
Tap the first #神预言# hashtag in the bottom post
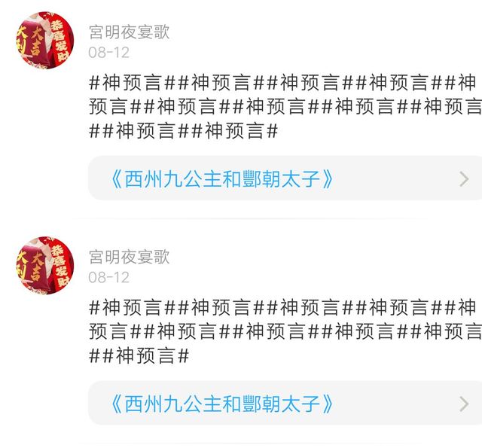point(132,308)
